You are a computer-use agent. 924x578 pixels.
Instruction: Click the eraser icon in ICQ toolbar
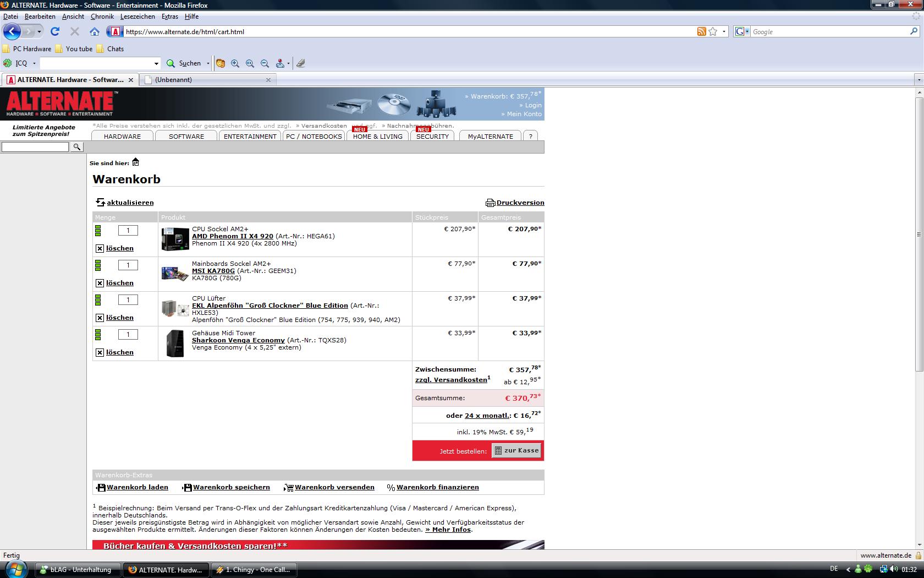(300, 63)
